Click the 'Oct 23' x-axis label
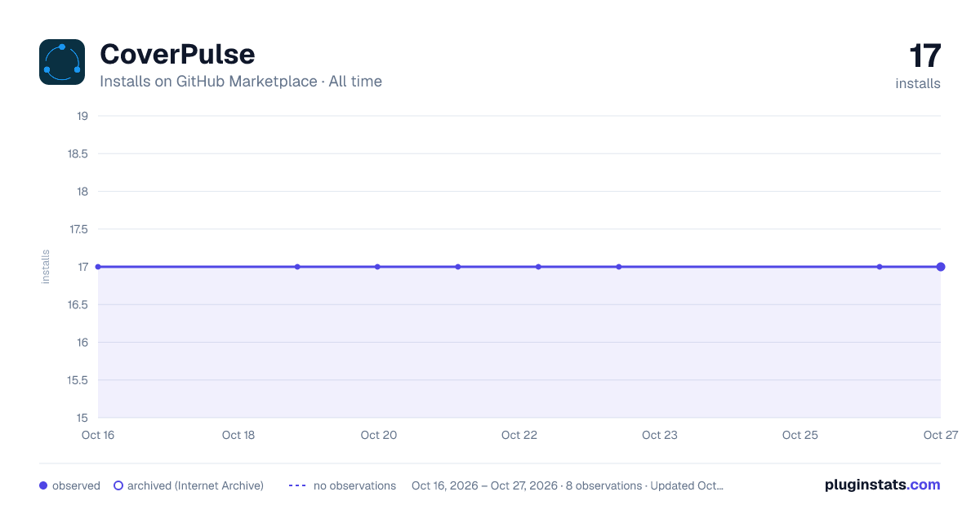The width and height of the screenshot is (980, 514). (x=660, y=435)
